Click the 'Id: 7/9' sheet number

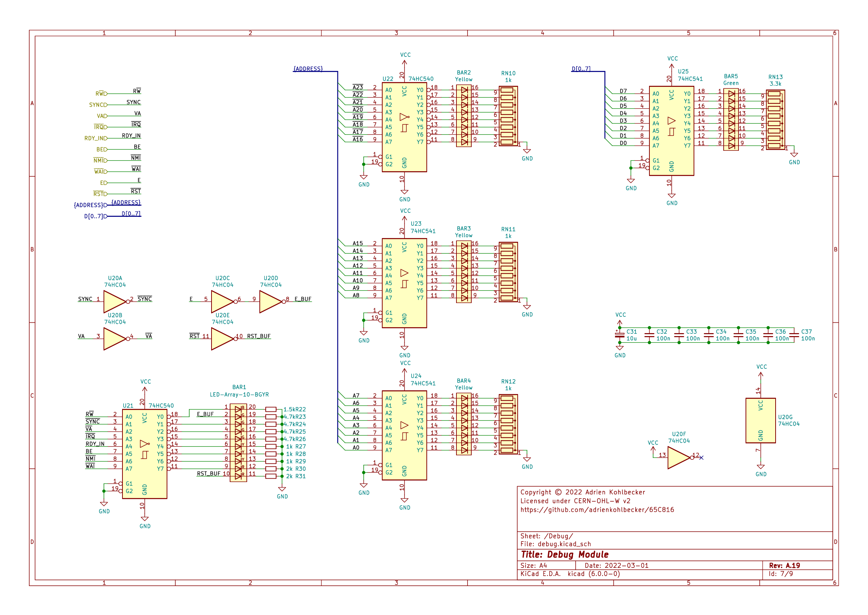coord(780,574)
